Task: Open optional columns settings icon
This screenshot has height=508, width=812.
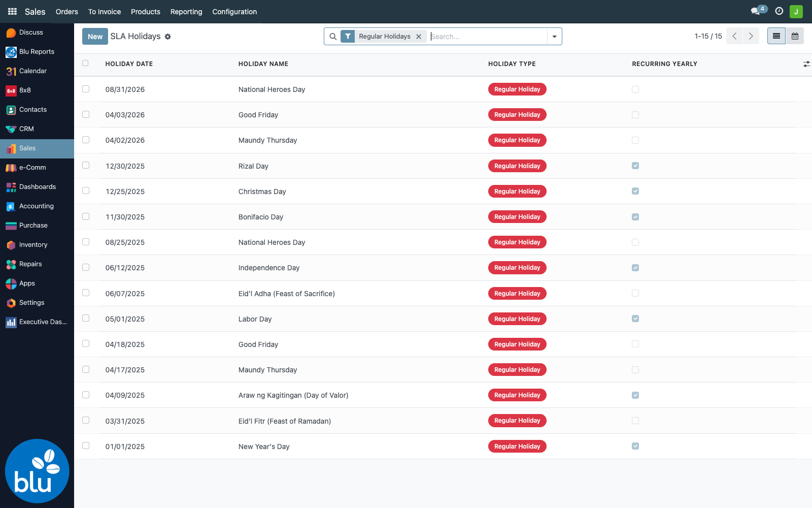Action: (806, 64)
